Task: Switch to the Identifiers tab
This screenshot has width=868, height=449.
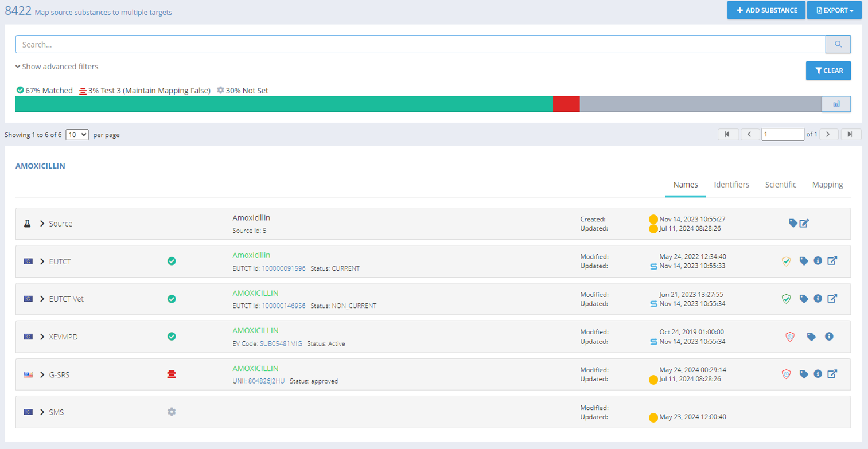Action: [x=731, y=185]
